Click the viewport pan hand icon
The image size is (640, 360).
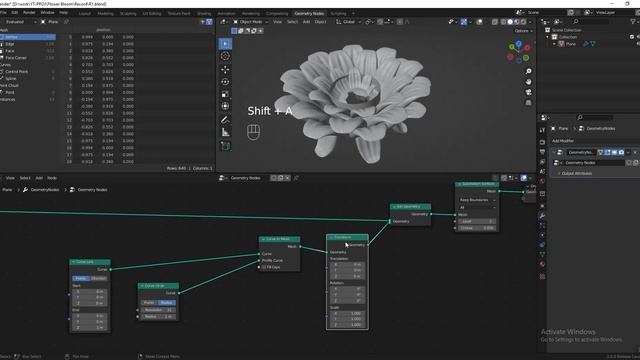coord(528,82)
